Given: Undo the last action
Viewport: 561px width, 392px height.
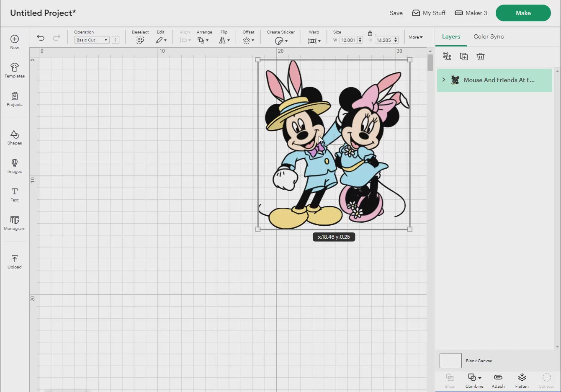Looking at the screenshot, I should click(41, 38).
